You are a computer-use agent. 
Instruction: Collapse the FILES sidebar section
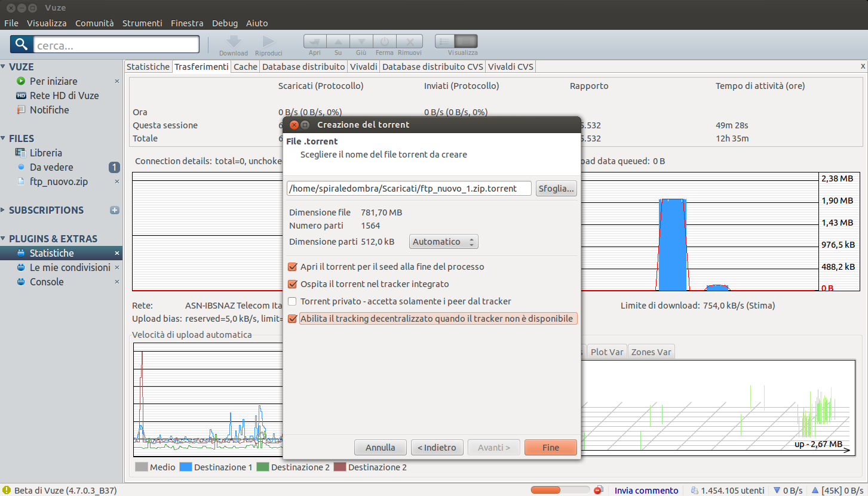[x=4, y=138]
